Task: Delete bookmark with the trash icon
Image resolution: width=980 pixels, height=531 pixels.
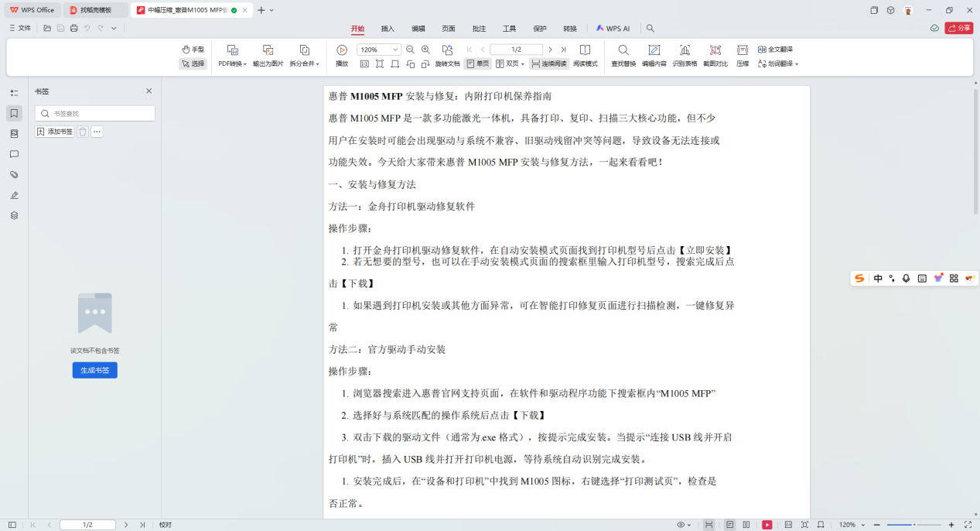Action: [x=83, y=132]
